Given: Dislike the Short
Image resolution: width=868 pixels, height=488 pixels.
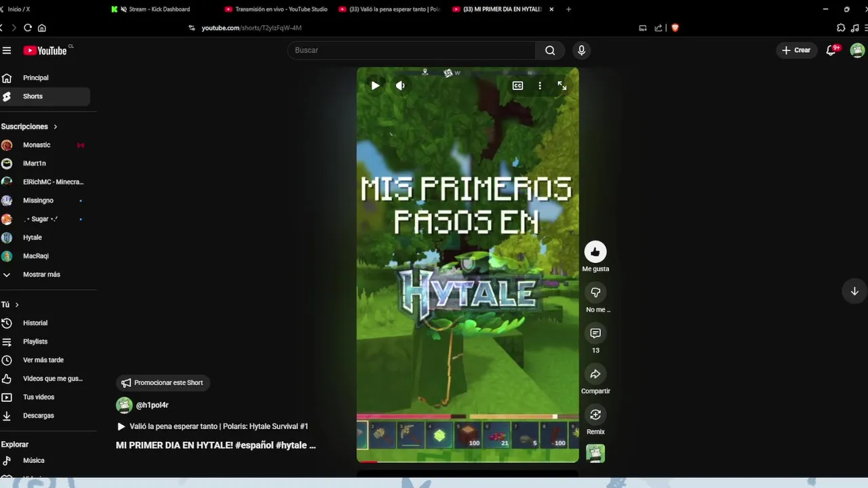Looking at the screenshot, I should pyautogui.click(x=595, y=293).
